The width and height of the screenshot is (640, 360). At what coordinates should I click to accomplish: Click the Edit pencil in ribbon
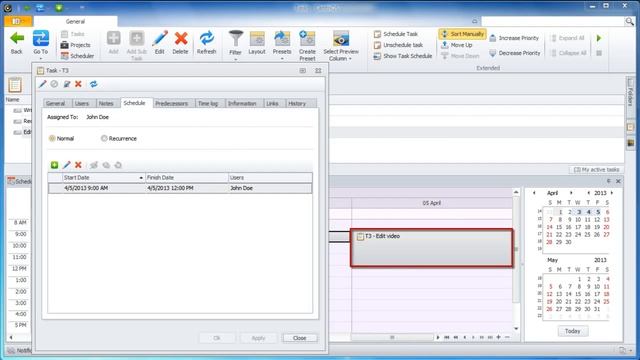(x=160, y=42)
